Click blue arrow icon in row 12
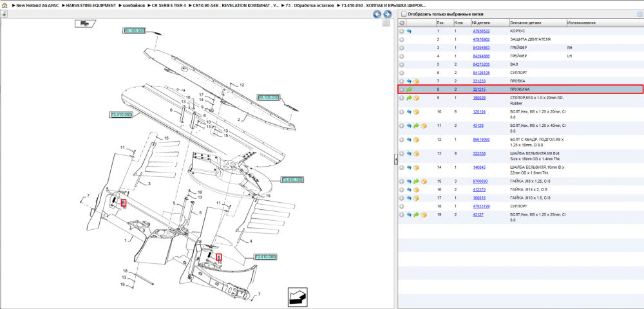This screenshot has width=644, height=309. point(409,140)
